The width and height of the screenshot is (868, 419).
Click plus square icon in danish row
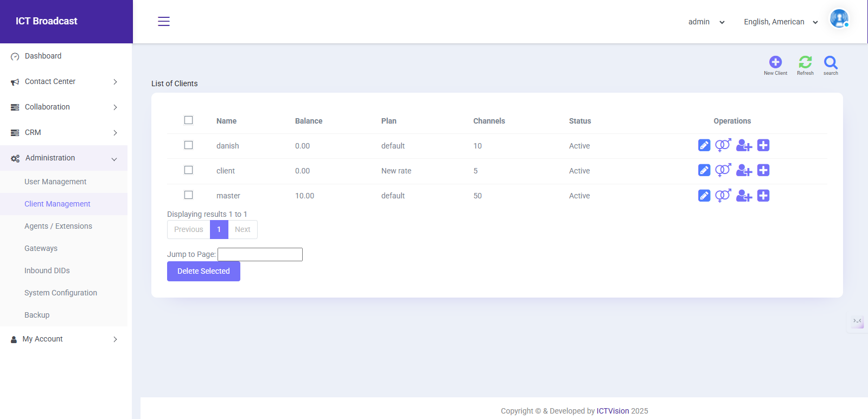coord(763,145)
